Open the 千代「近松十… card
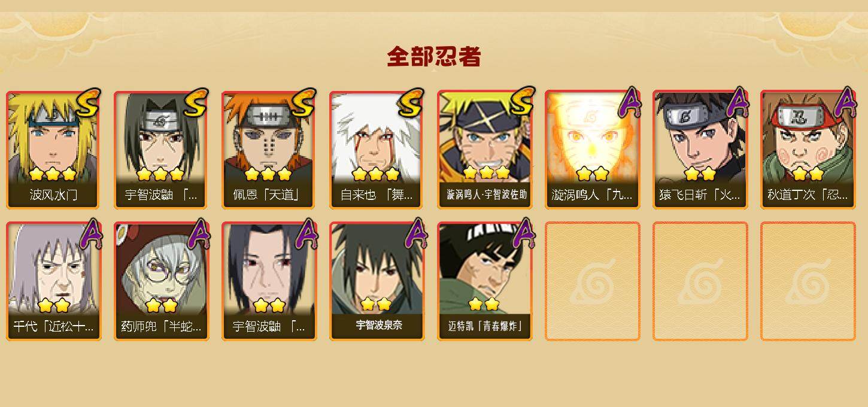868x407 pixels. coord(54,281)
